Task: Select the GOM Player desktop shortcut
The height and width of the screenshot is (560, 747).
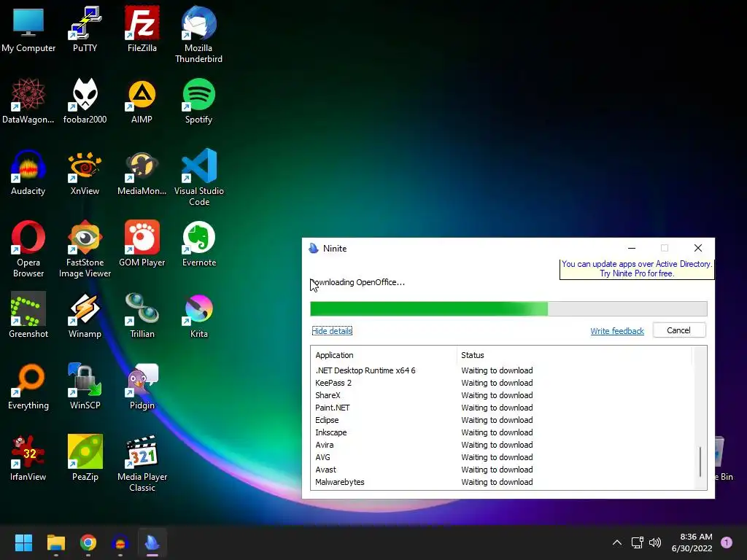Action: click(142, 244)
